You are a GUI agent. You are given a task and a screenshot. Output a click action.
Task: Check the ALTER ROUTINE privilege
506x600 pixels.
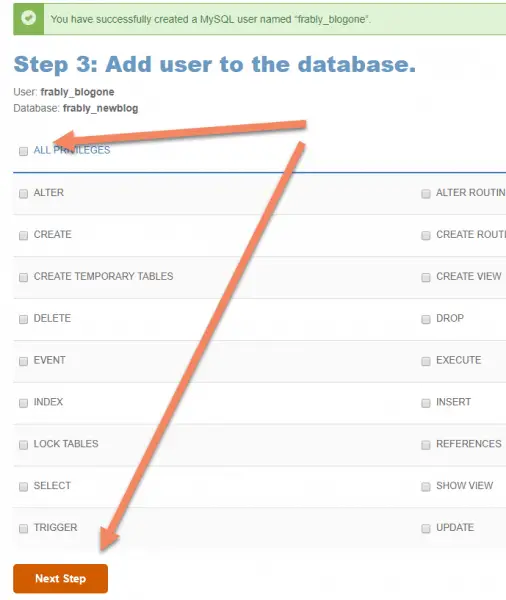coord(426,194)
